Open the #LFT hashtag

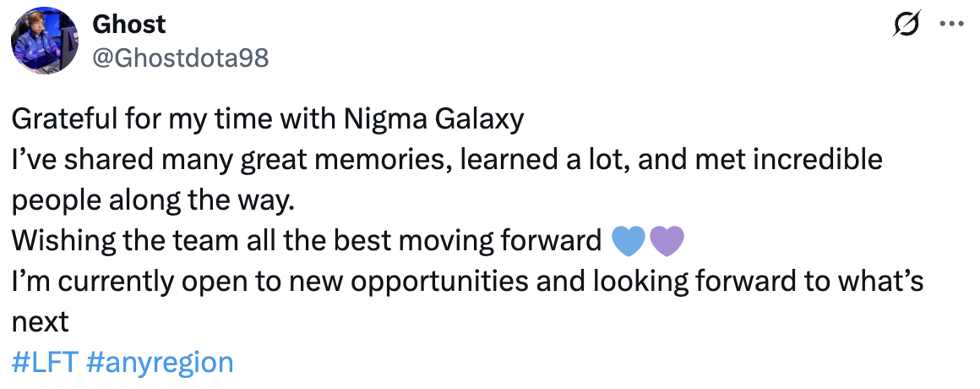[46, 362]
